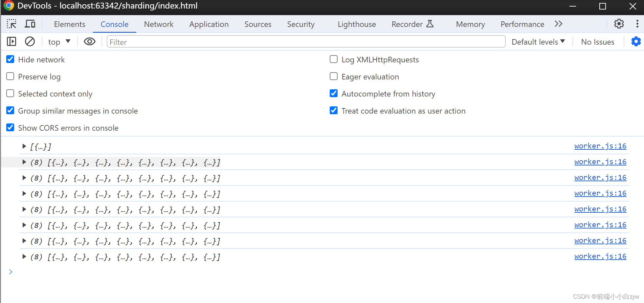Expand the second (8) array log entry
The height and width of the screenshot is (303, 644).
coord(24,178)
